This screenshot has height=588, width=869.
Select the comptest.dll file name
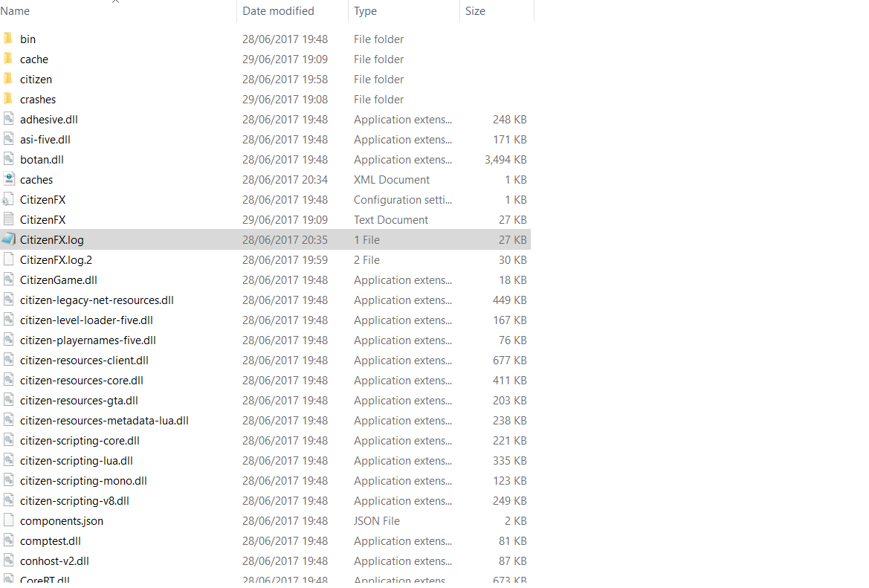pyautogui.click(x=51, y=540)
